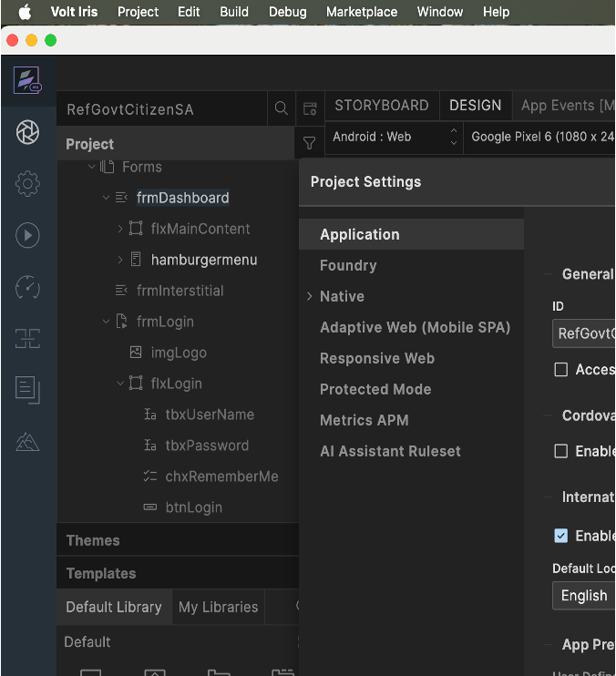Click the search magnifier next to RefGovtCitizenSA
Image resolution: width=616 pixels, height=676 pixels.
pos(282,109)
